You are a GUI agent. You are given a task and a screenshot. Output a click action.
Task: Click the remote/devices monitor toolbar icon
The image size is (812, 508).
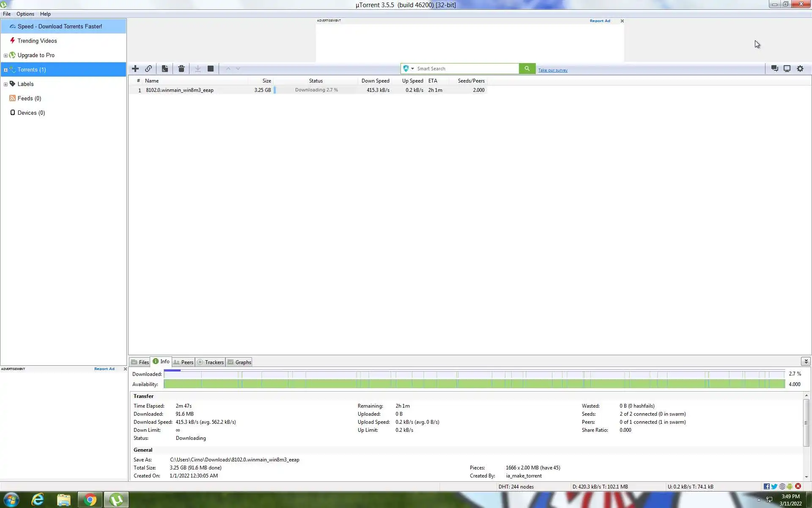point(787,69)
